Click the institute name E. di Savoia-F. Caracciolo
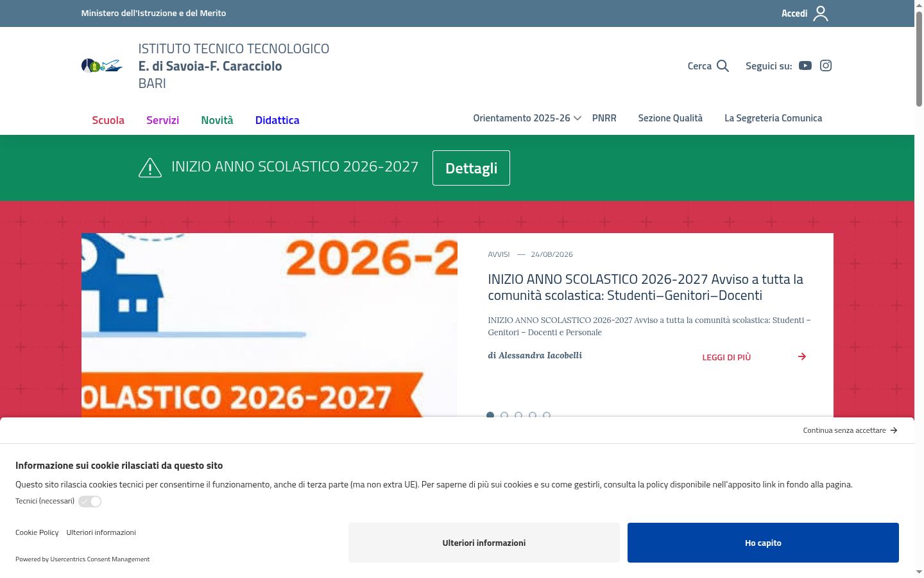The image size is (924, 578). [x=210, y=66]
